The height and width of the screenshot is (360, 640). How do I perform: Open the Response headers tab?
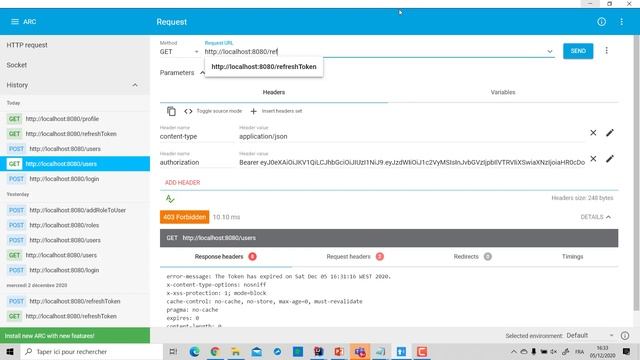225,256
